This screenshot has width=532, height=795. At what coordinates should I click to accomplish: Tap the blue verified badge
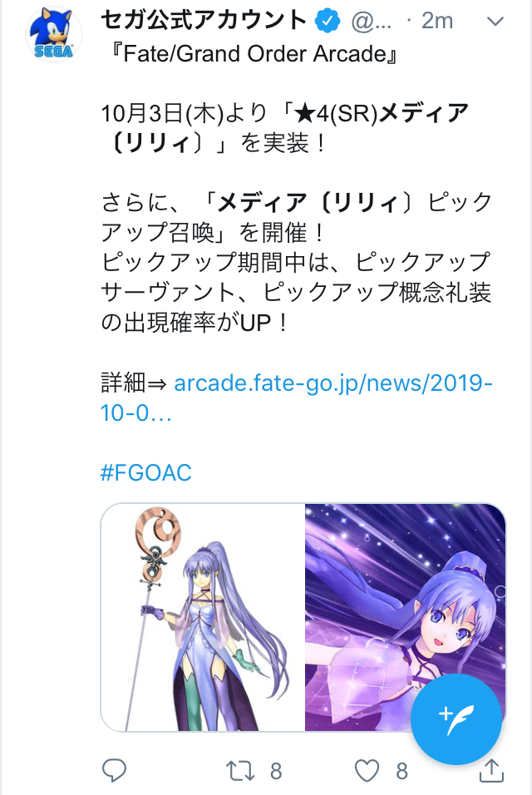click(328, 21)
